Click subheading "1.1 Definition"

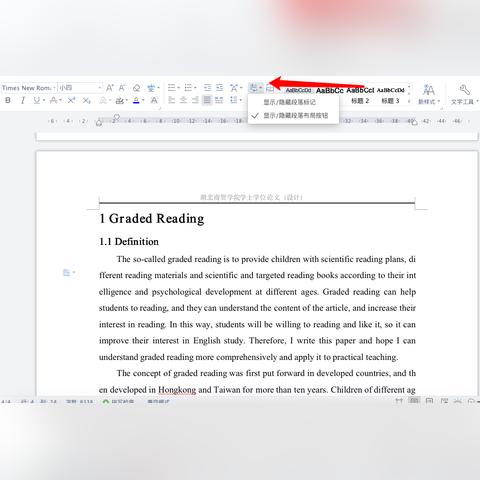click(x=129, y=242)
